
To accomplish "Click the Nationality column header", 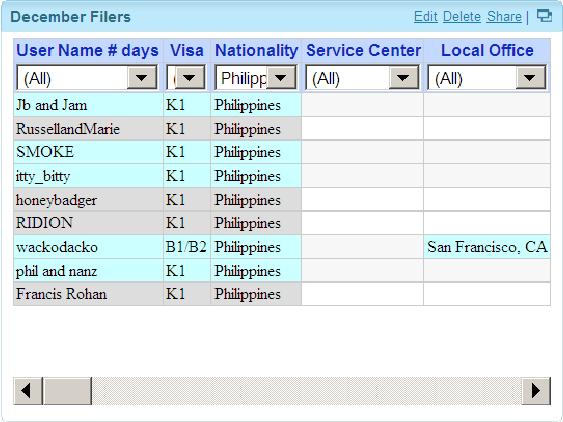I will pos(256,50).
